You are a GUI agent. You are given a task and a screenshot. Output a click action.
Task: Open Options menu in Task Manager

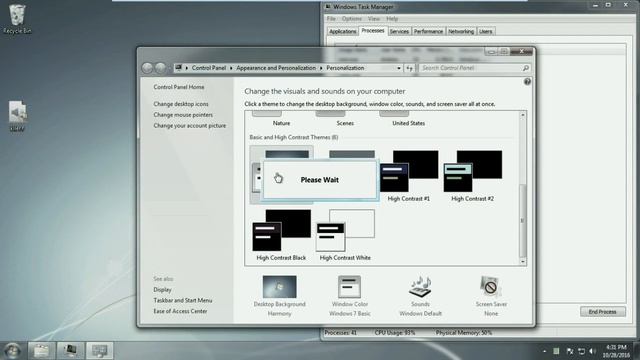tap(351, 19)
